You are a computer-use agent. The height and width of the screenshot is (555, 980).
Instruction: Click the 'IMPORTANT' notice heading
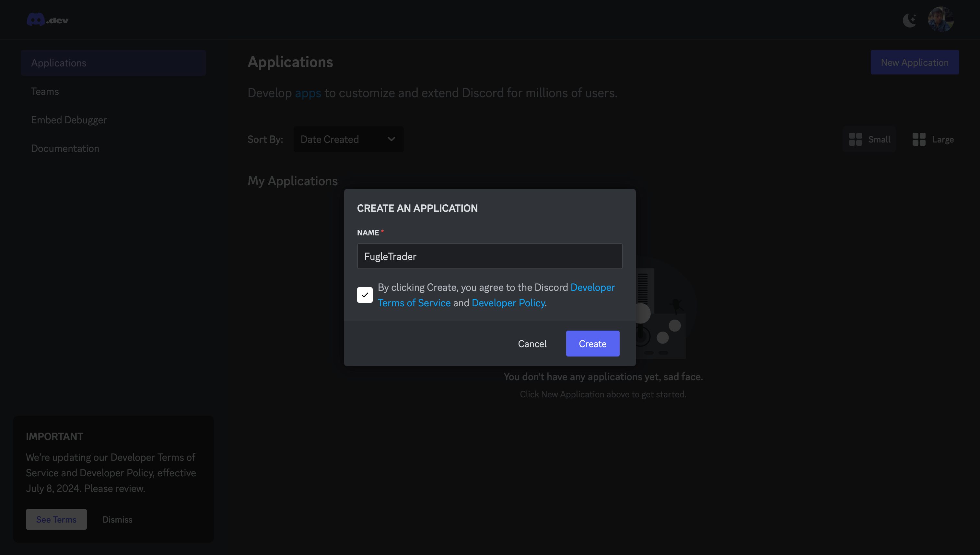tap(54, 436)
